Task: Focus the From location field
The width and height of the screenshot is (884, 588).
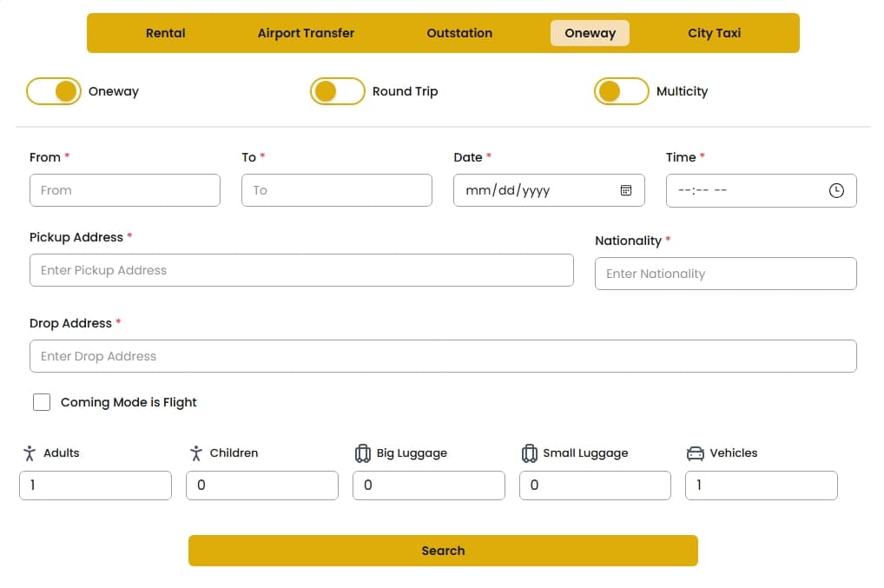Action: pyautogui.click(x=125, y=190)
